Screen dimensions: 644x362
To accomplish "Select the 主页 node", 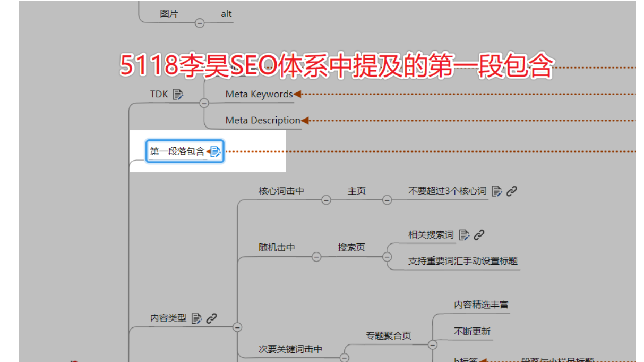I will pyautogui.click(x=357, y=191).
